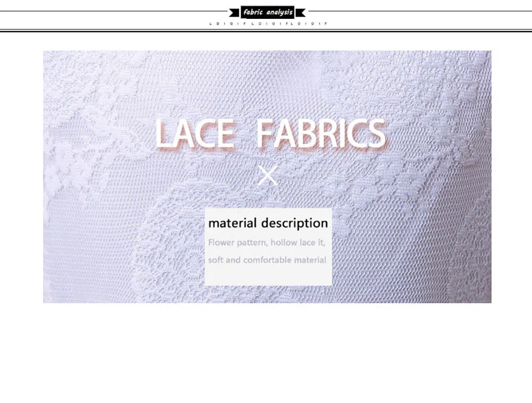The width and height of the screenshot is (532, 403).
Task: Click the text "soft and comfortable material"
Action: [267, 260]
